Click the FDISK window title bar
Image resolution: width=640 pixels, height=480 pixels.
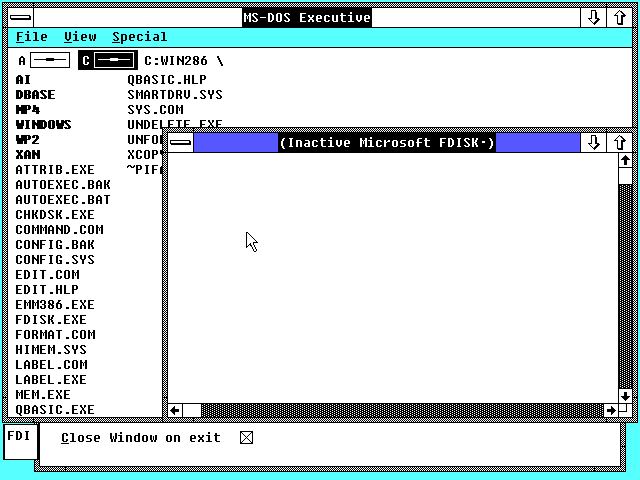(387, 142)
